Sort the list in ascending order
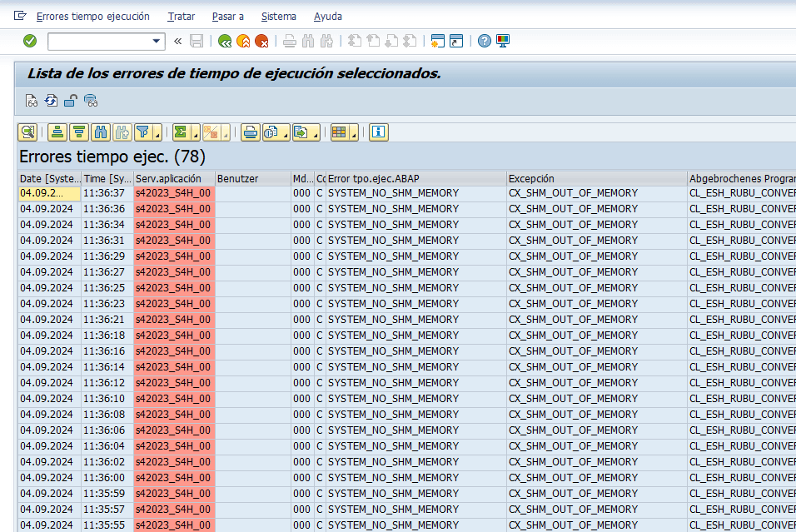 click(57, 132)
